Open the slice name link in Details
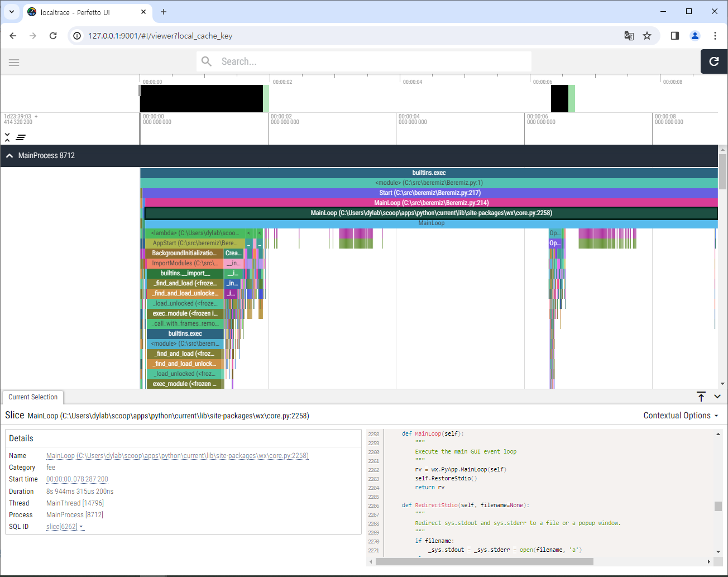The image size is (728, 577). coord(178,456)
